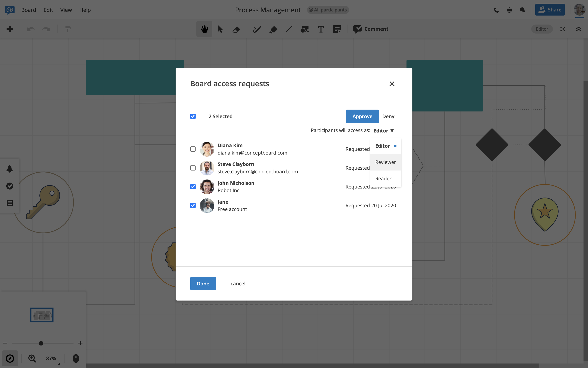Select the pen scribble tool
This screenshot has width=588, height=368.
(257, 29)
